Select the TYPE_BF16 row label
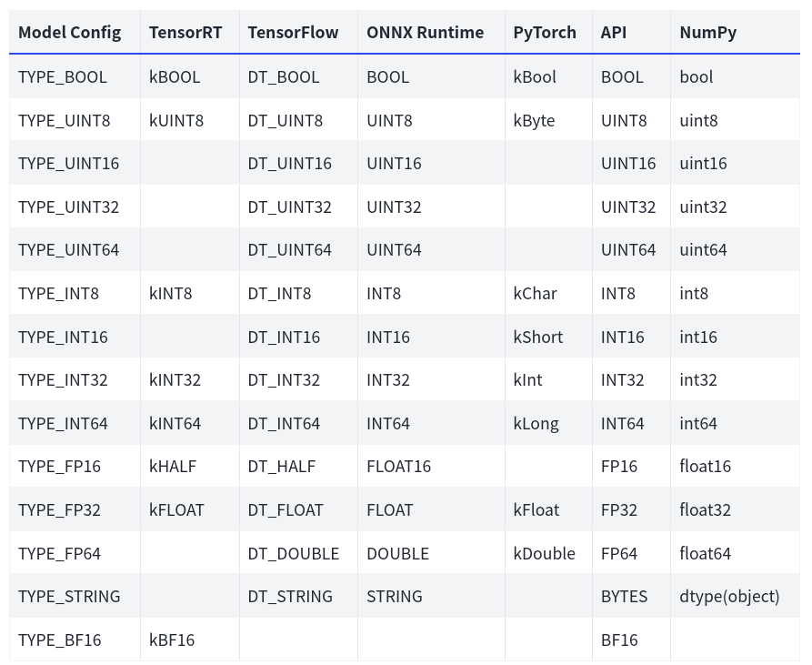The image size is (812, 665). 60,640
